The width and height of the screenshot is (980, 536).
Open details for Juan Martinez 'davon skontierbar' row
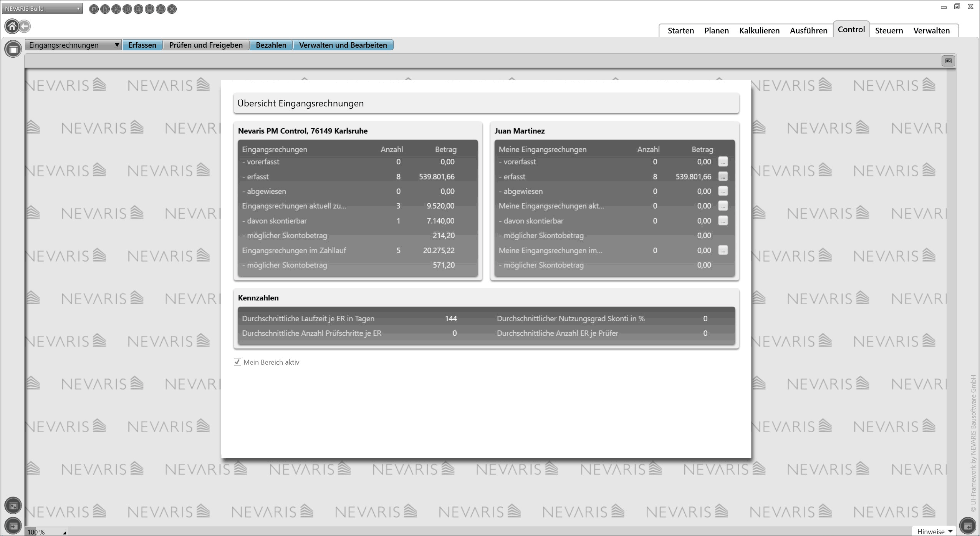coord(723,221)
